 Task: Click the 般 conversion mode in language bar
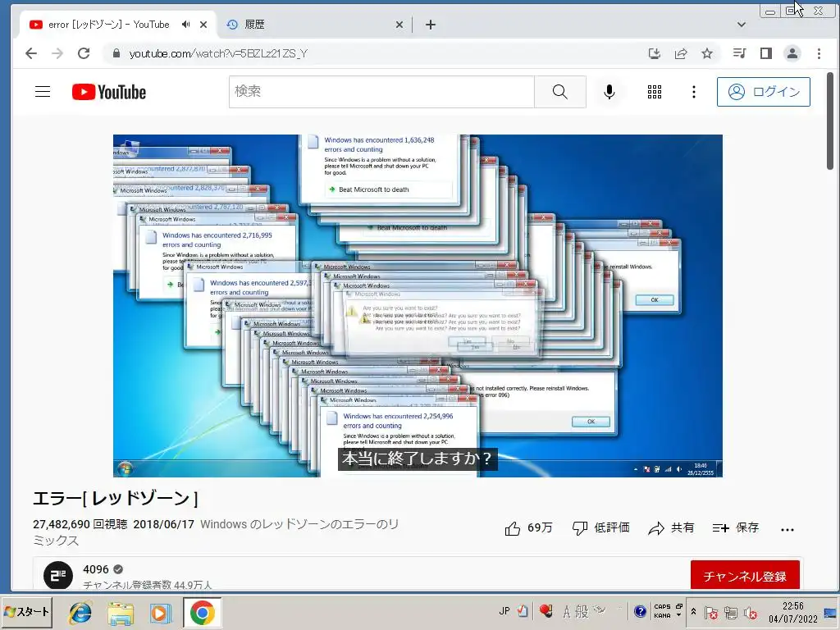click(582, 611)
